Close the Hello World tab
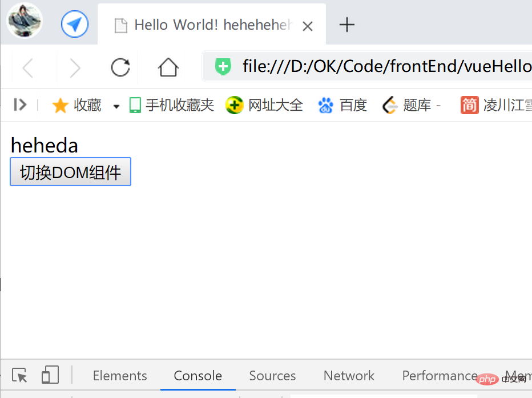Image resolution: width=532 pixels, height=398 pixels. pyautogui.click(x=308, y=26)
